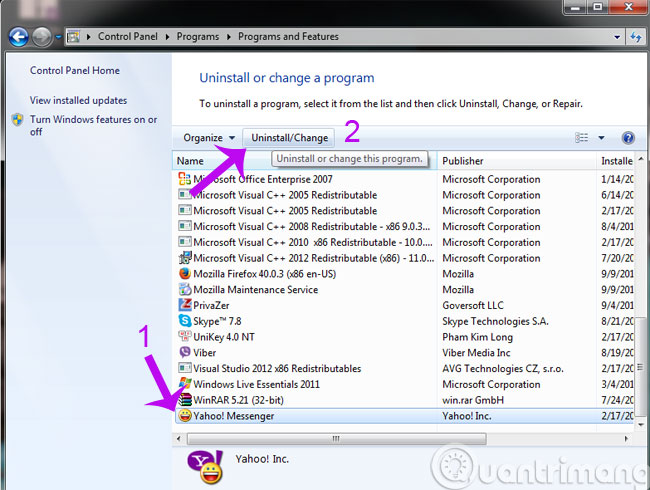Open the address bar history dropdown
The height and width of the screenshot is (490, 650).
coord(617,37)
